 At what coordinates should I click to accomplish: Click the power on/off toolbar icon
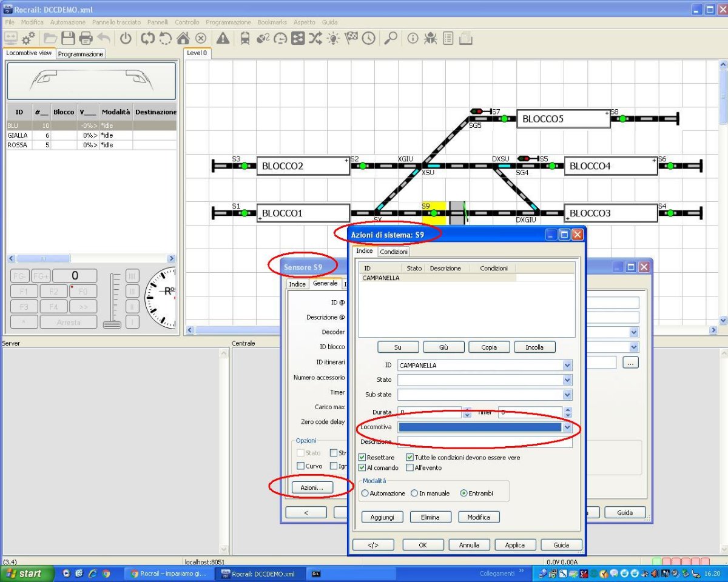126,39
